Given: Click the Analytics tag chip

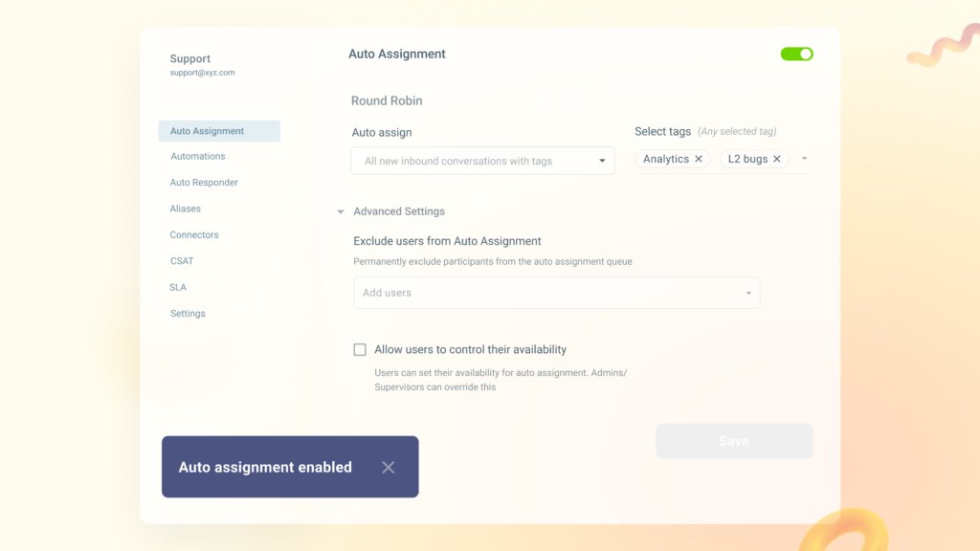Looking at the screenshot, I should [673, 159].
